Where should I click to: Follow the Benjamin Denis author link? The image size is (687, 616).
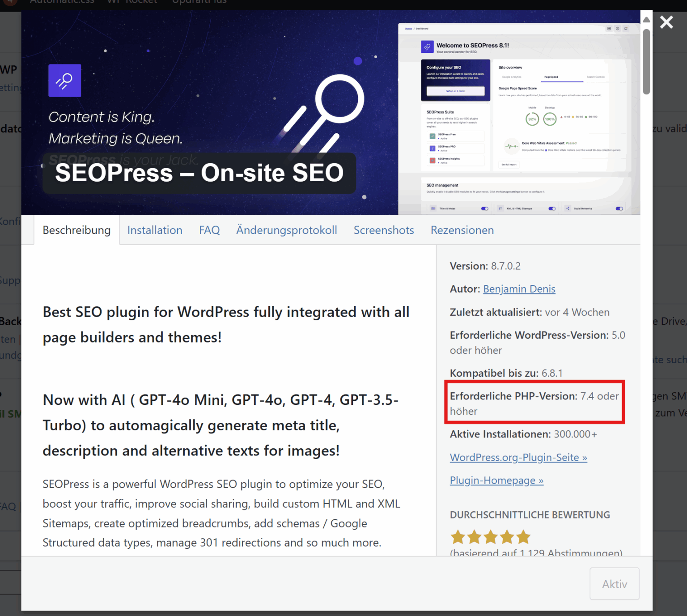(x=519, y=289)
